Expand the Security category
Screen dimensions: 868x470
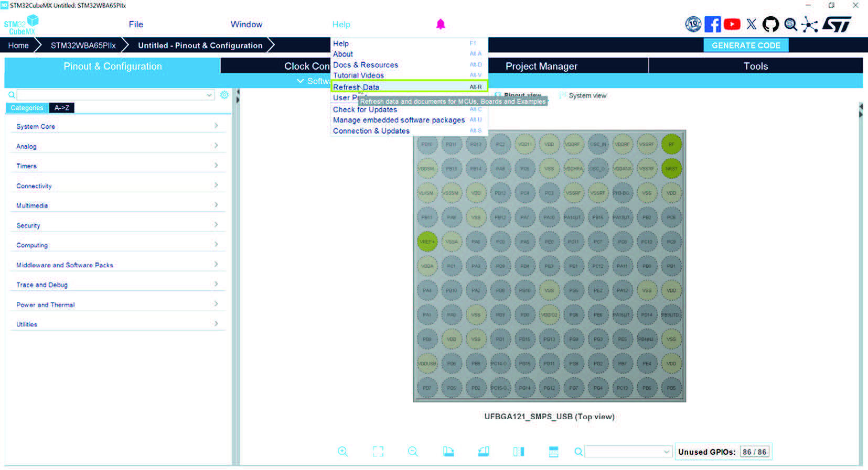point(117,225)
